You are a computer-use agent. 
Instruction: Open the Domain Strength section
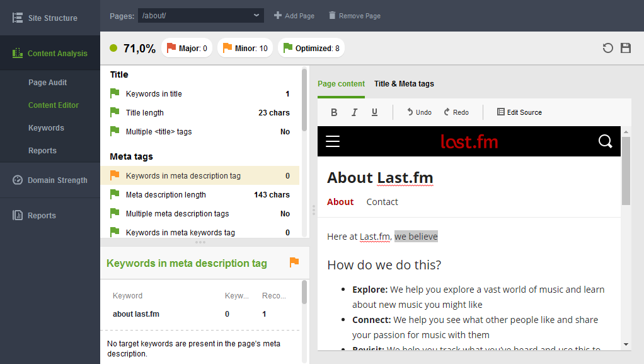point(50,180)
